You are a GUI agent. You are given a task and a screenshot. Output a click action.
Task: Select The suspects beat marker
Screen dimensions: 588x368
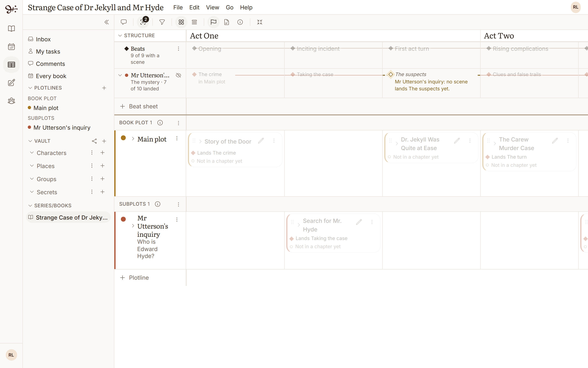[x=391, y=74]
